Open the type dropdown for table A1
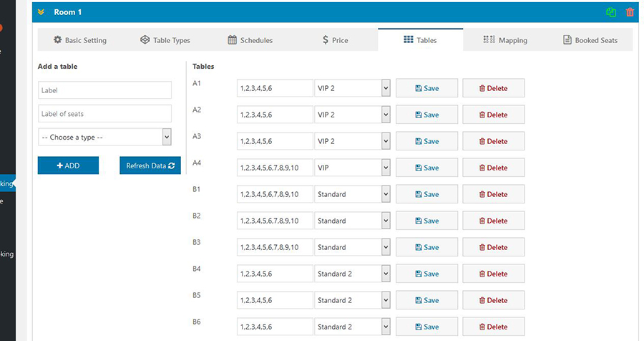 pyautogui.click(x=352, y=88)
